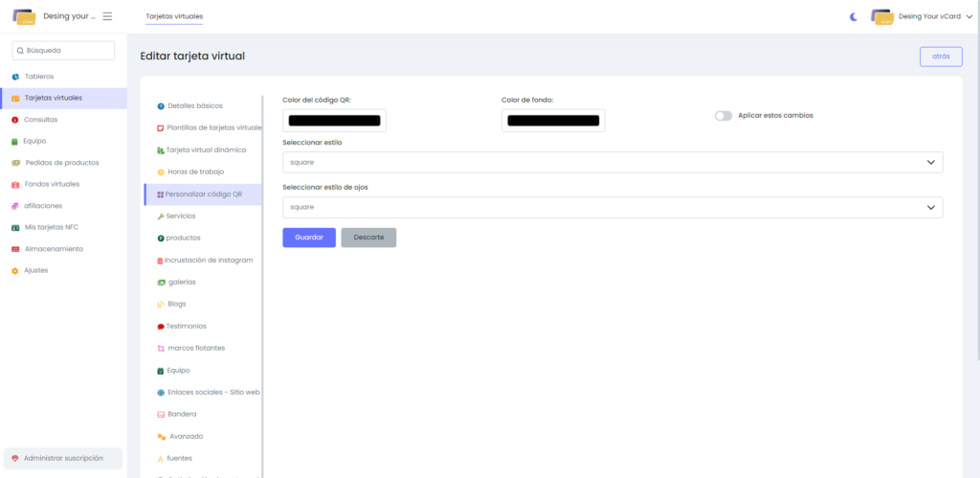Click the Consultas sidebar icon

(15, 120)
